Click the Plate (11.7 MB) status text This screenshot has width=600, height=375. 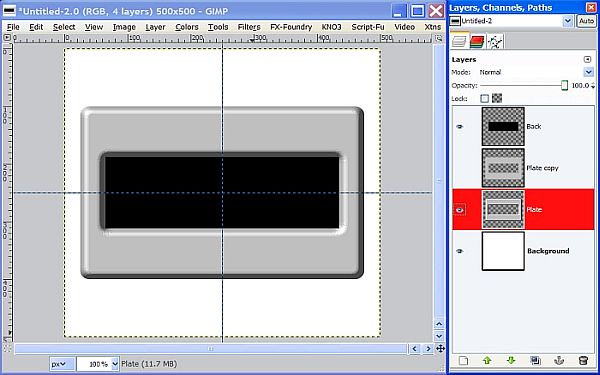point(149,364)
